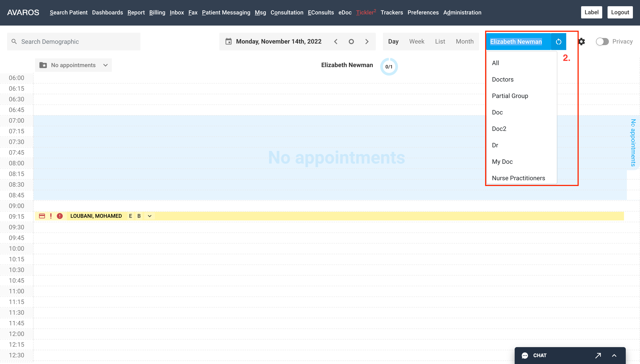This screenshot has height=364, width=640.
Task: Click the circle icon to jump to today
Action: tap(352, 41)
